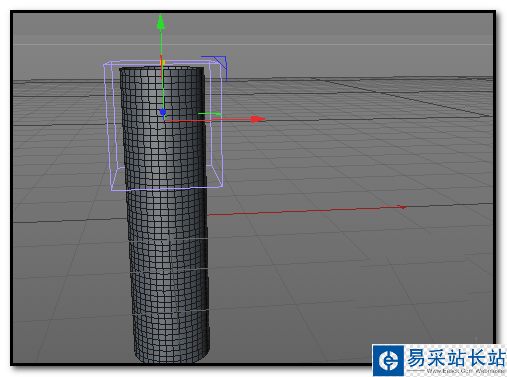507x377 pixels.
Task: Click the orange deformer handle at the top
Action: pyautogui.click(x=162, y=62)
